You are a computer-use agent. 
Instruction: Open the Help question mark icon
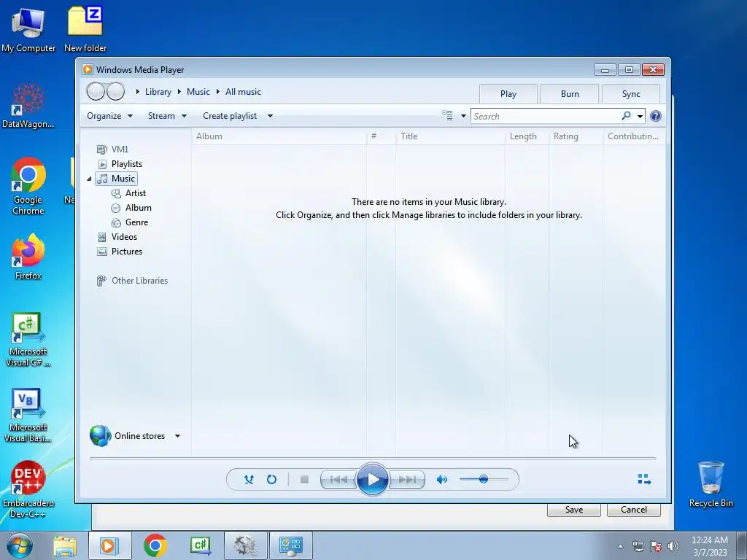[x=656, y=116]
